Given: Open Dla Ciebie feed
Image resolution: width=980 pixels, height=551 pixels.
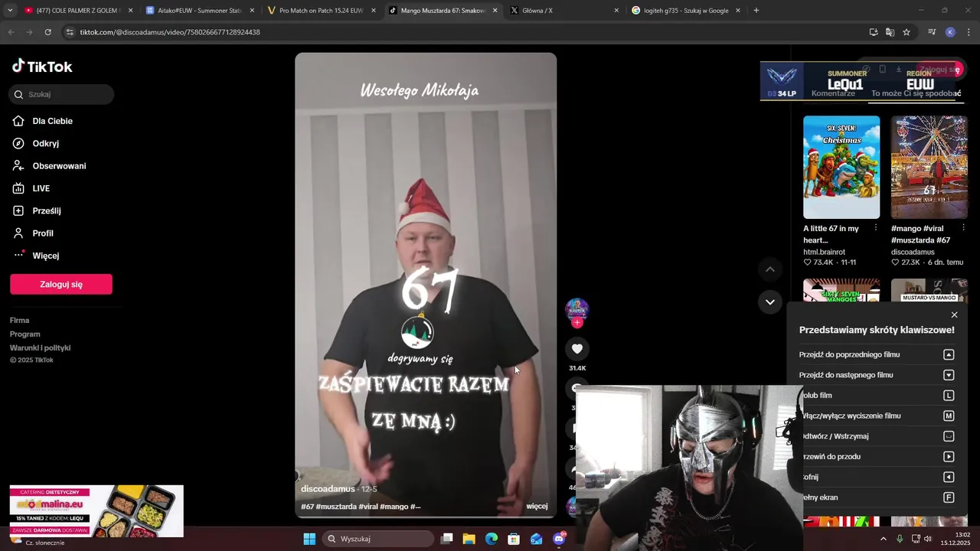Looking at the screenshot, I should (x=52, y=121).
